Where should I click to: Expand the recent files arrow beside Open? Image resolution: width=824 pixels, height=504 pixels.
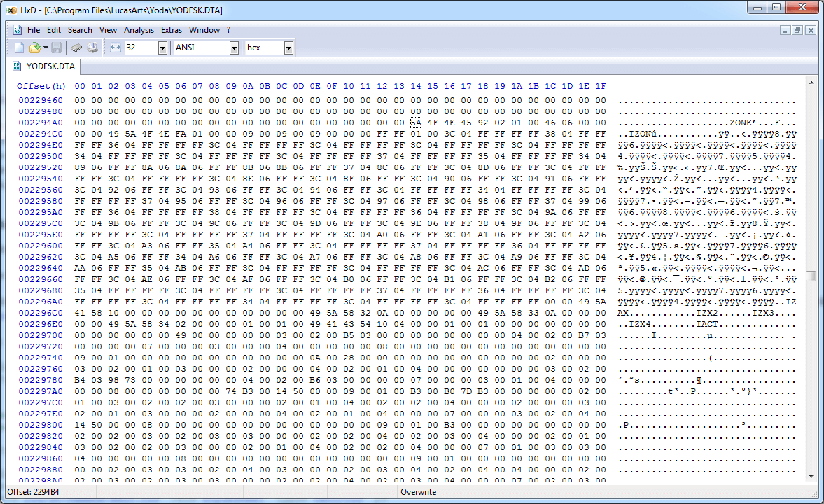46,48
